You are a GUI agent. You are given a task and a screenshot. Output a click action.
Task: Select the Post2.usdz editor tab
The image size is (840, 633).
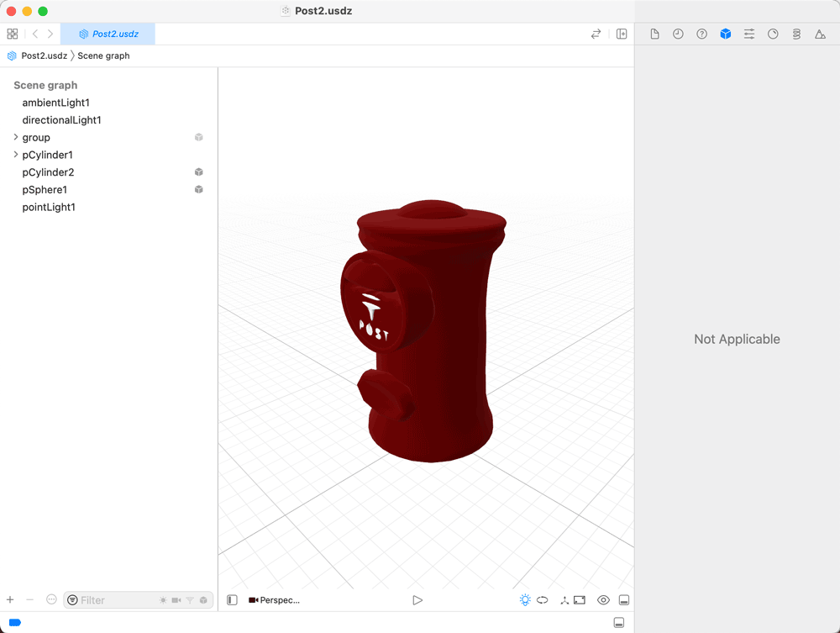coord(108,34)
